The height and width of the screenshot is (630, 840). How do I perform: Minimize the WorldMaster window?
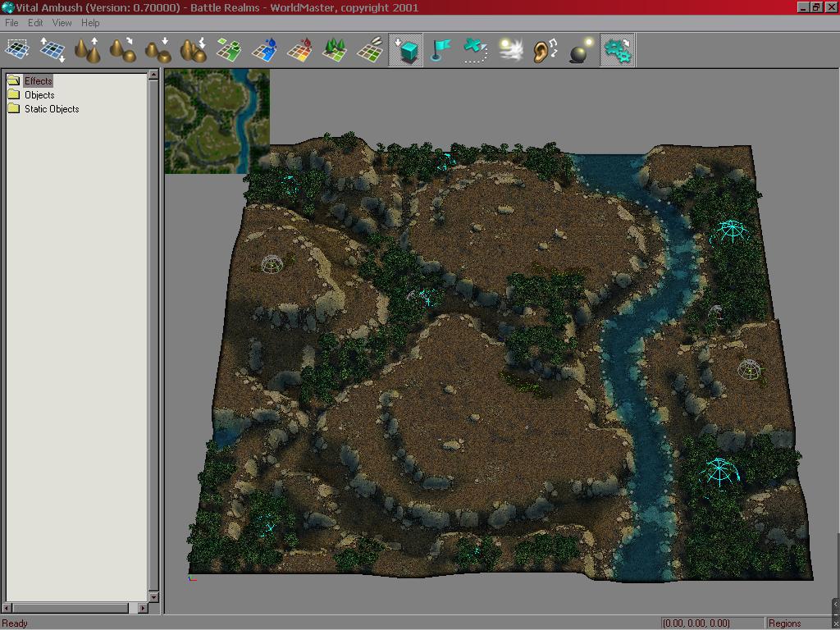tap(804, 7)
